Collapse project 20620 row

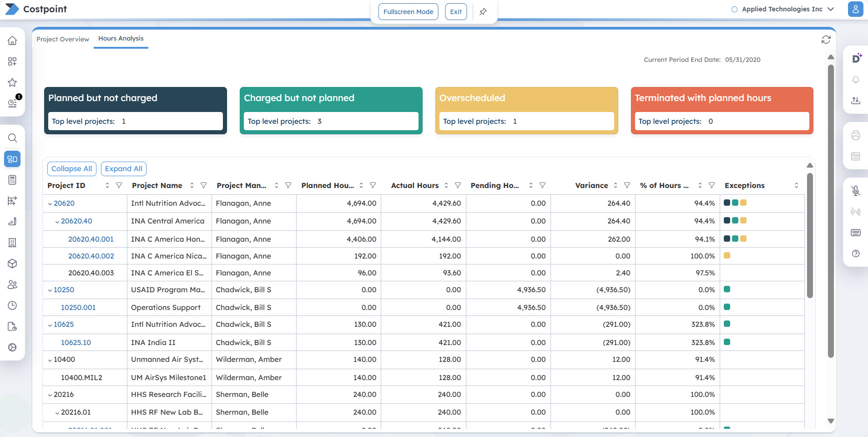(50, 204)
